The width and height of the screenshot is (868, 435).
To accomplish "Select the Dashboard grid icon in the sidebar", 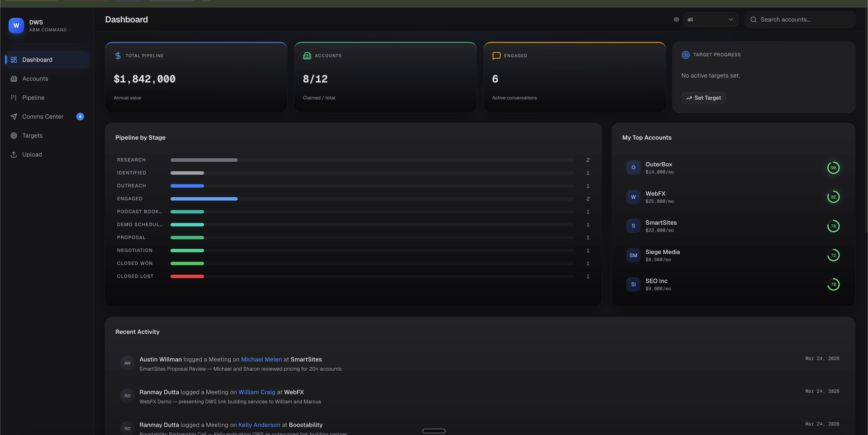I will (x=14, y=60).
